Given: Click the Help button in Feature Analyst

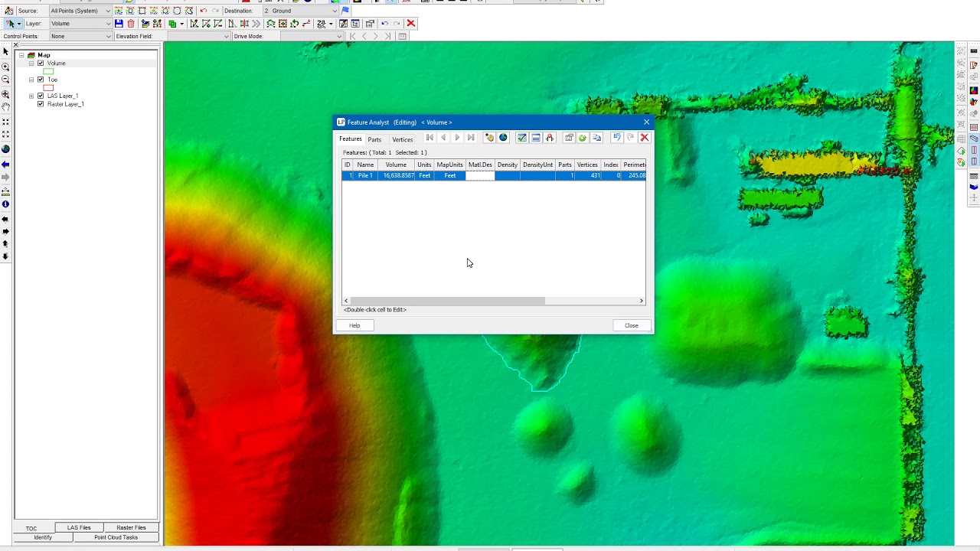Looking at the screenshot, I should [354, 325].
